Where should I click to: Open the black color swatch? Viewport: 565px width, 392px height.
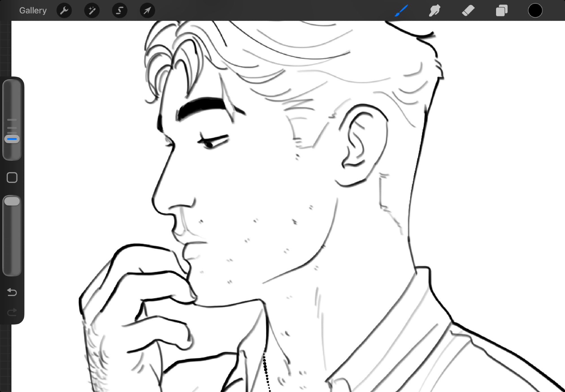pos(535,11)
